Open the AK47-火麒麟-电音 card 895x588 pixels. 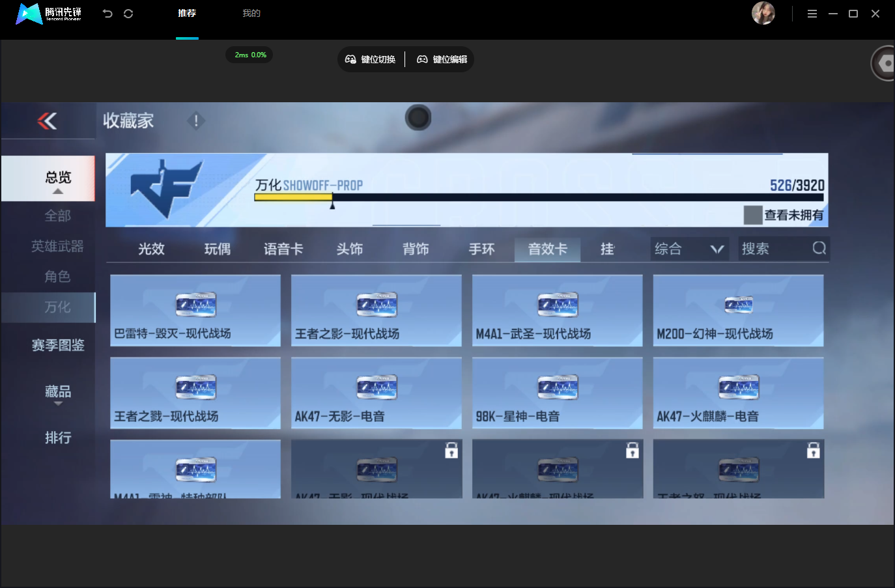739,393
